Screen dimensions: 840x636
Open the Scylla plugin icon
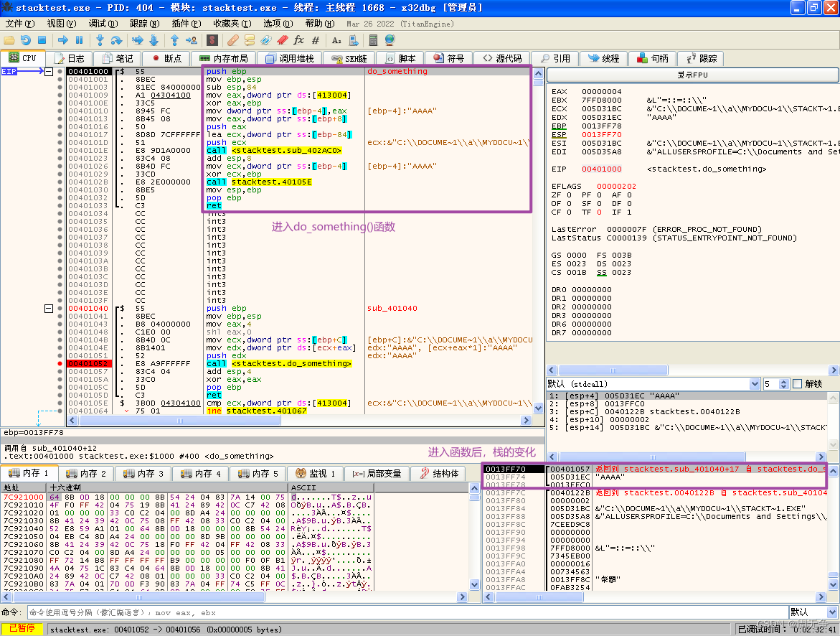[x=212, y=40]
